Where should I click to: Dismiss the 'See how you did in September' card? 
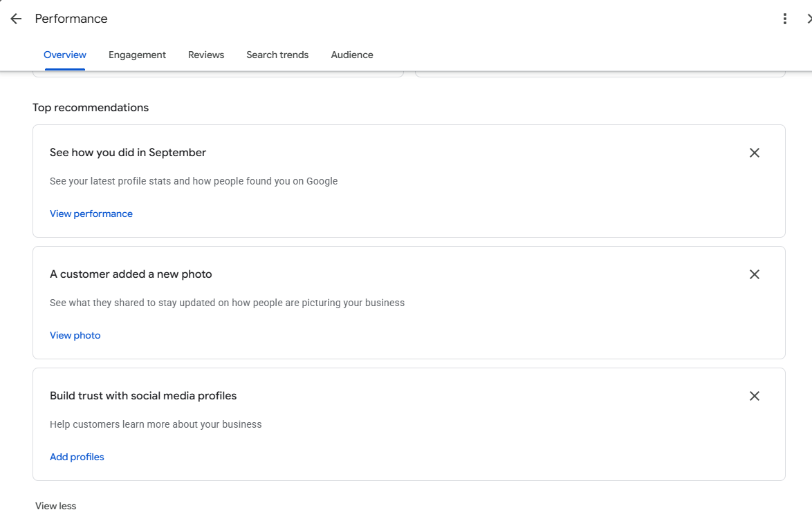point(755,153)
